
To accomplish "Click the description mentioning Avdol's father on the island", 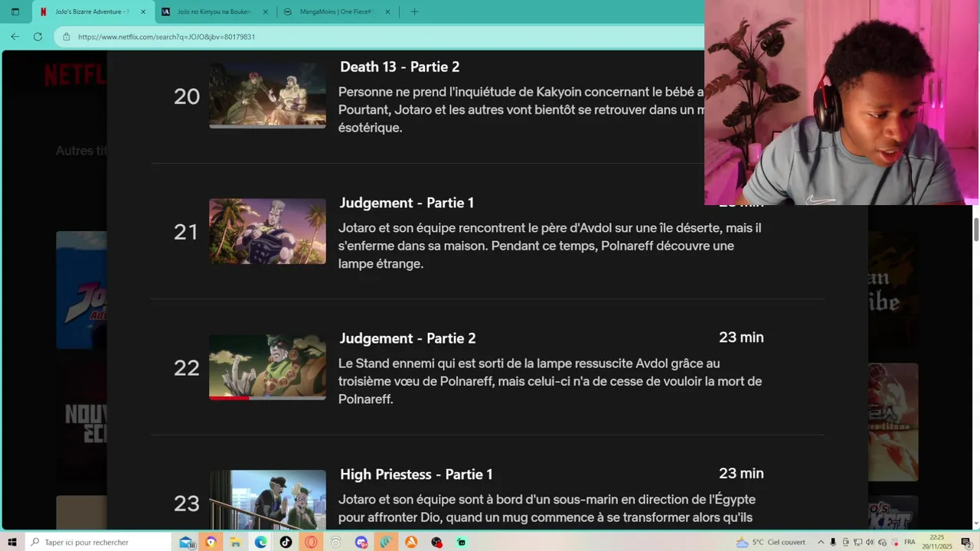I will click(550, 246).
